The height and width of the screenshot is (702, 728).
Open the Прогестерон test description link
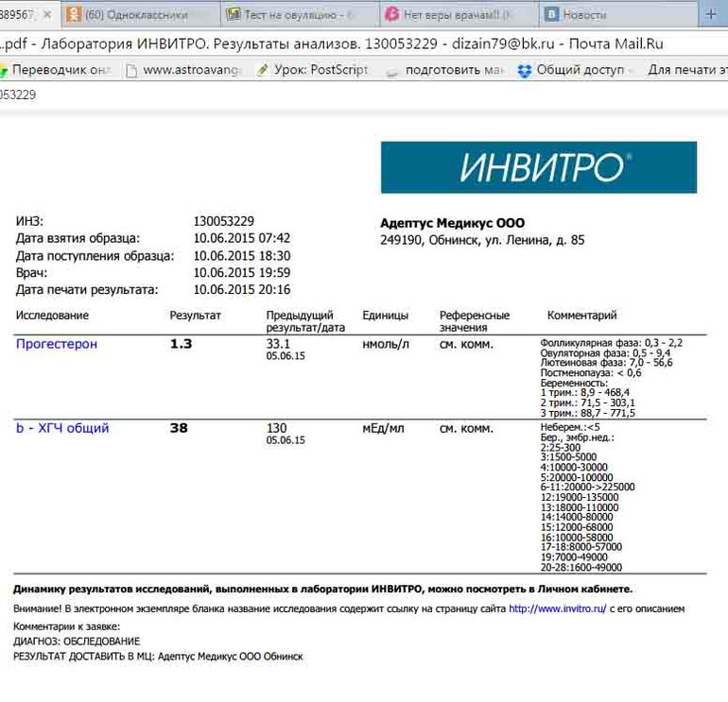click(57, 344)
